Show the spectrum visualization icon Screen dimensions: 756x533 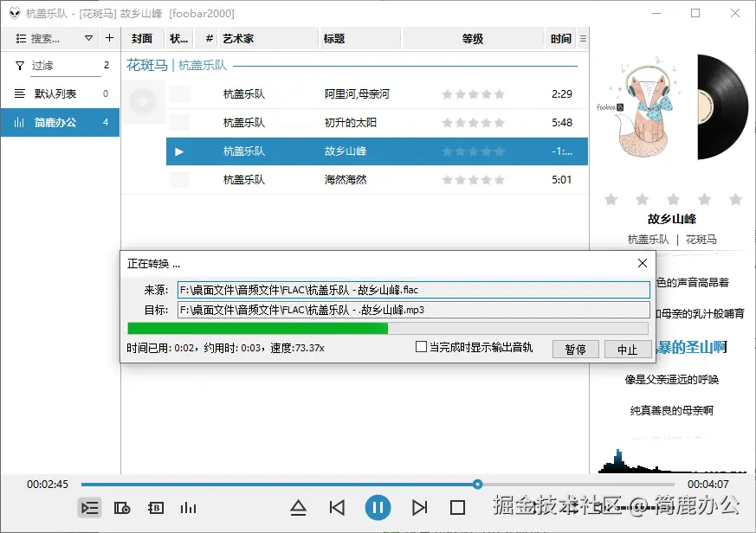[x=189, y=508]
